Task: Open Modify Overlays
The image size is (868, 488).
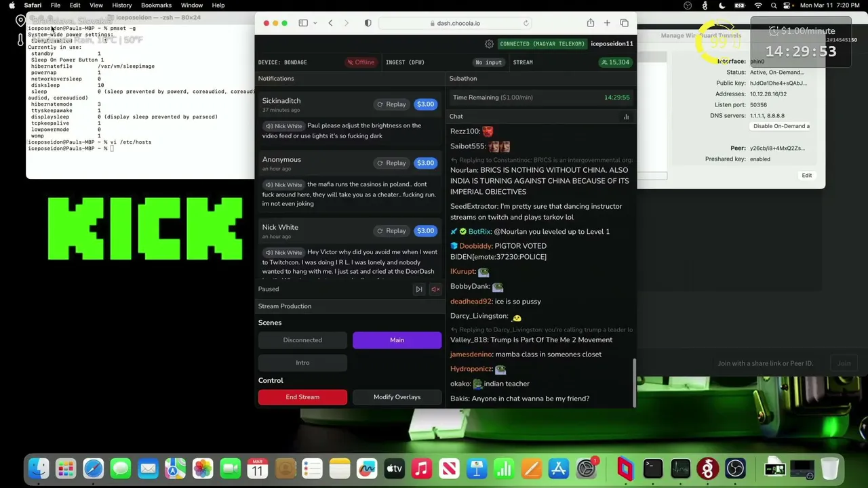Action: pos(397,397)
